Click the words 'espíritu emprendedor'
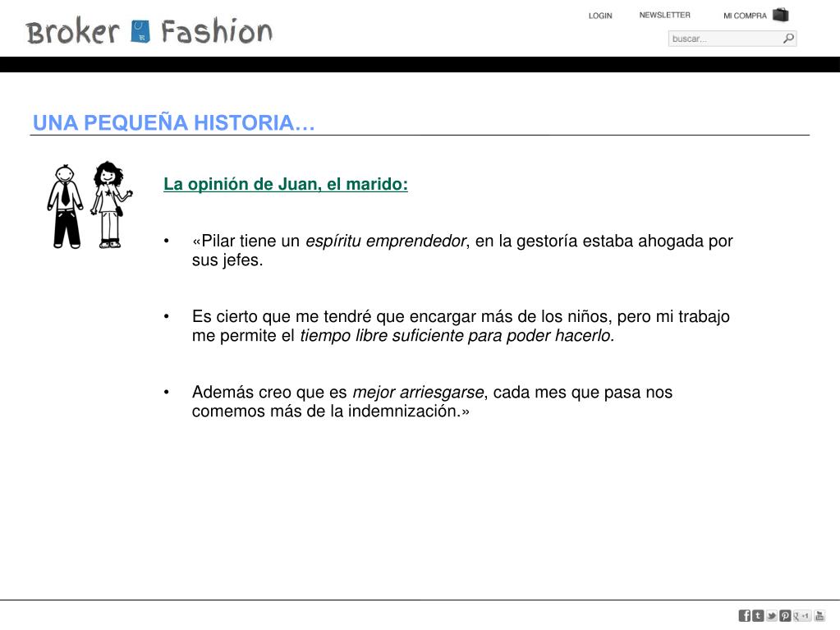This screenshot has width=840, height=630. 386,241
